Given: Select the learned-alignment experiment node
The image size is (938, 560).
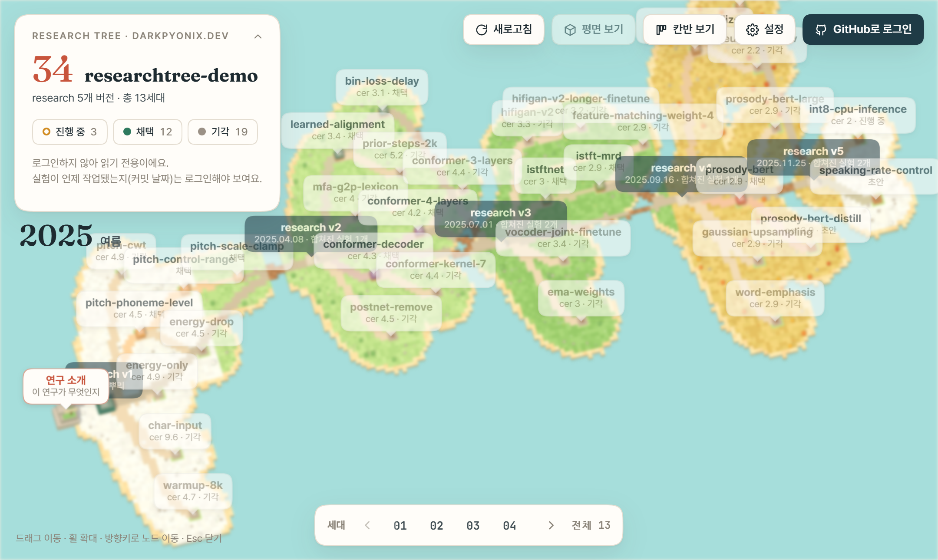Looking at the screenshot, I should tap(337, 130).
